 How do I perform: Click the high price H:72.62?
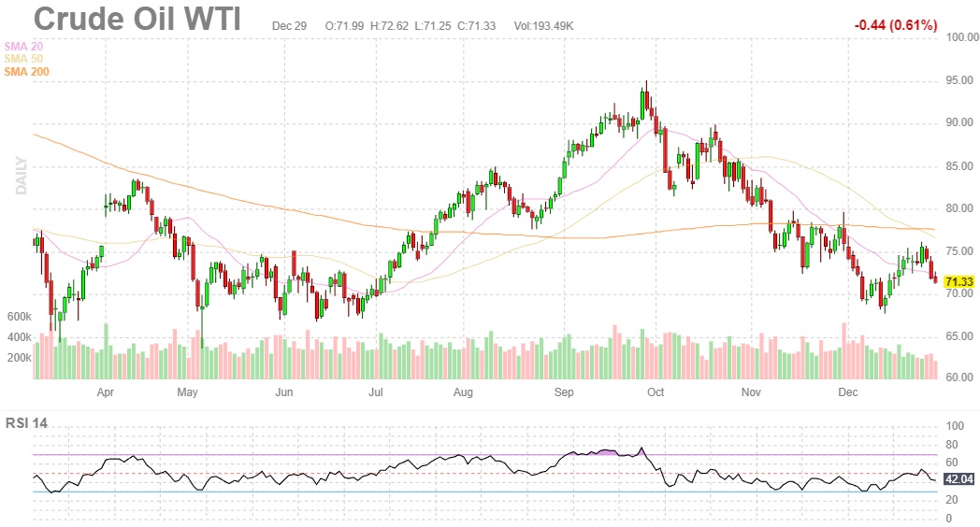[389, 25]
